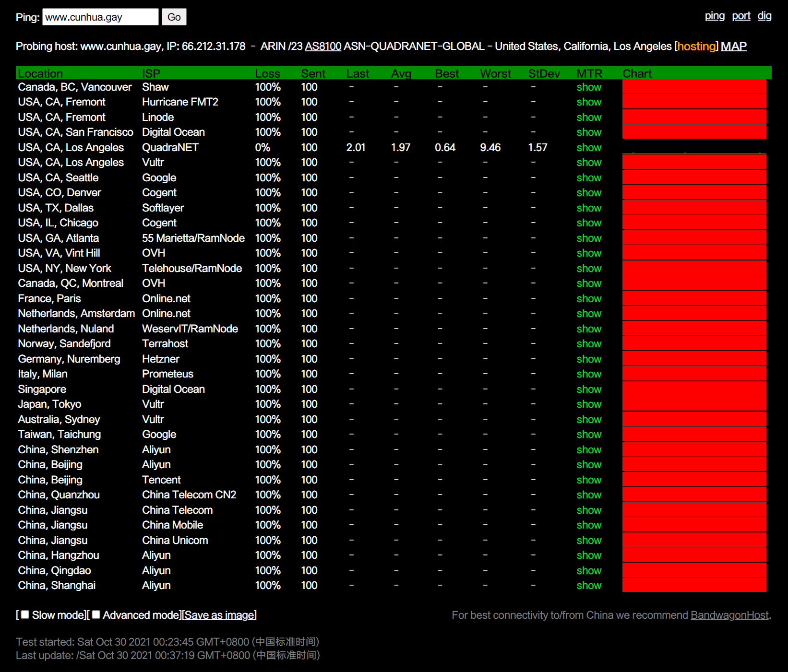Select the 9.46 worst value in QuadraNET row

click(x=490, y=147)
